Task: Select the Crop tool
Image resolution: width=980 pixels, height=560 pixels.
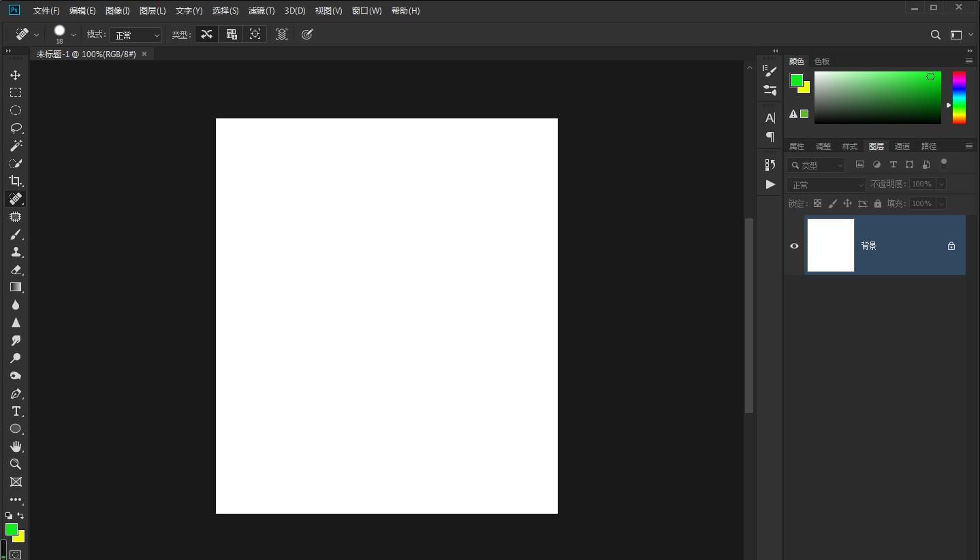Action: pyautogui.click(x=16, y=181)
